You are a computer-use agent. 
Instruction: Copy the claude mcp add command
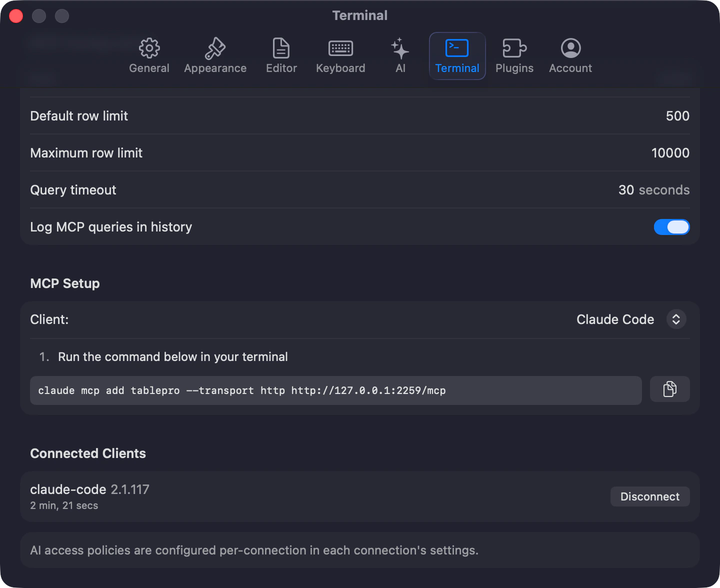click(670, 389)
